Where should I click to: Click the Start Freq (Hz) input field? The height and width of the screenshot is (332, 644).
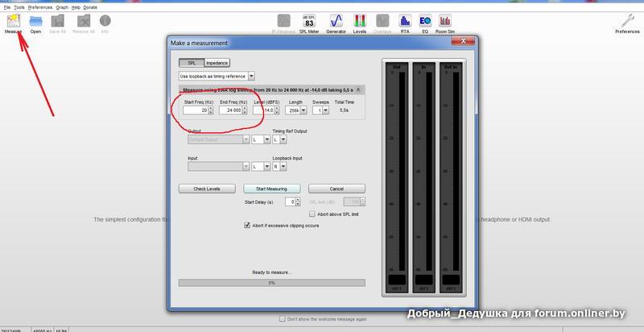pos(196,110)
